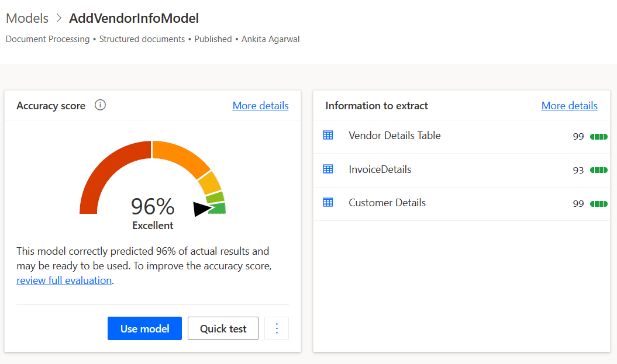The image size is (617, 364).
Task: Click the Information to extract heading
Action: pos(377,105)
